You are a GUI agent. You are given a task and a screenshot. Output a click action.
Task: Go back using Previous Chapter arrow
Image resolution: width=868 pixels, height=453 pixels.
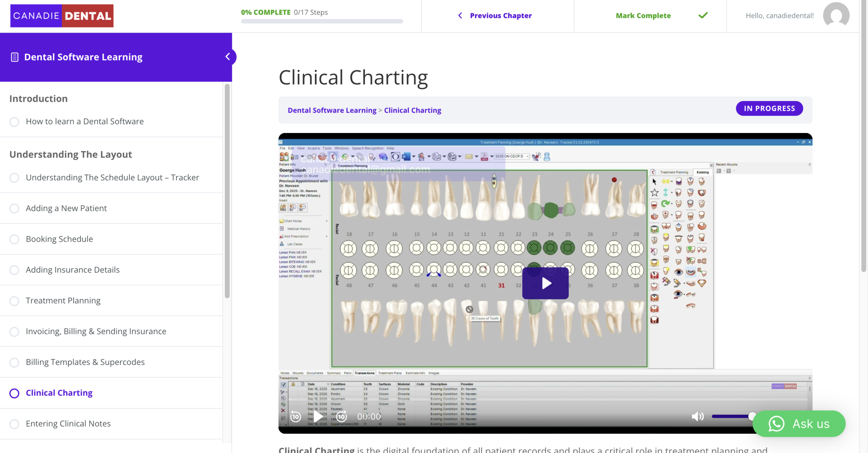point(460,16)
